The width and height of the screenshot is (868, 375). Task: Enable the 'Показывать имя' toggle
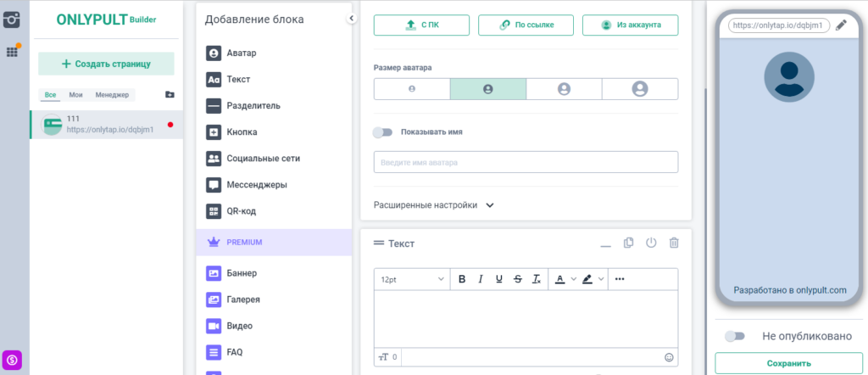[384, 132]
